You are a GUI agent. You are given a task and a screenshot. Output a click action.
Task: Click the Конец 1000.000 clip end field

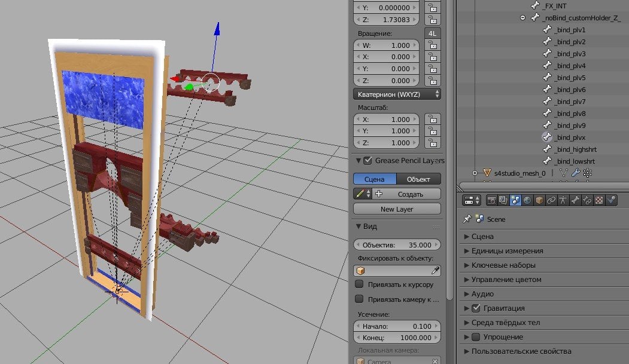click(x=397, y=338)
